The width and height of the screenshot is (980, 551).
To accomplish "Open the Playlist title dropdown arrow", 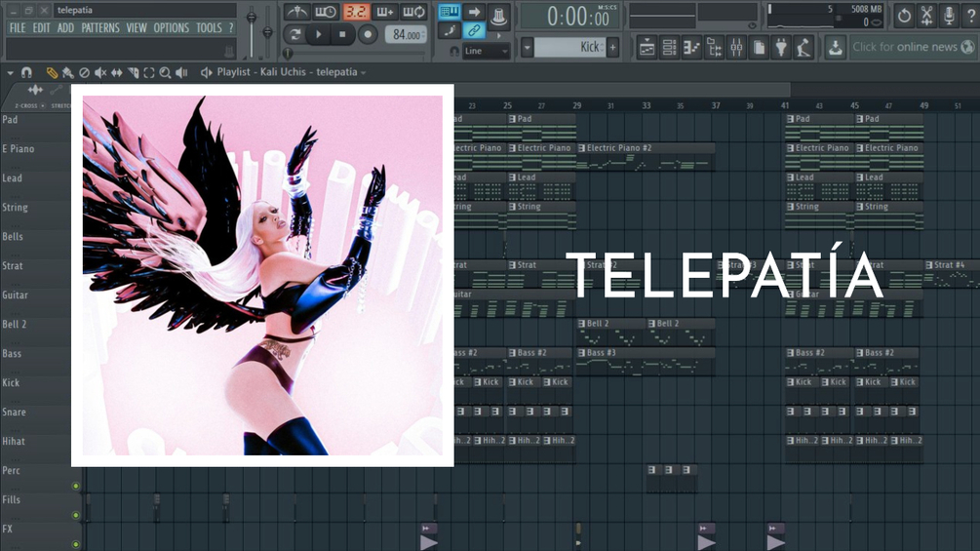I will point(363,72).
